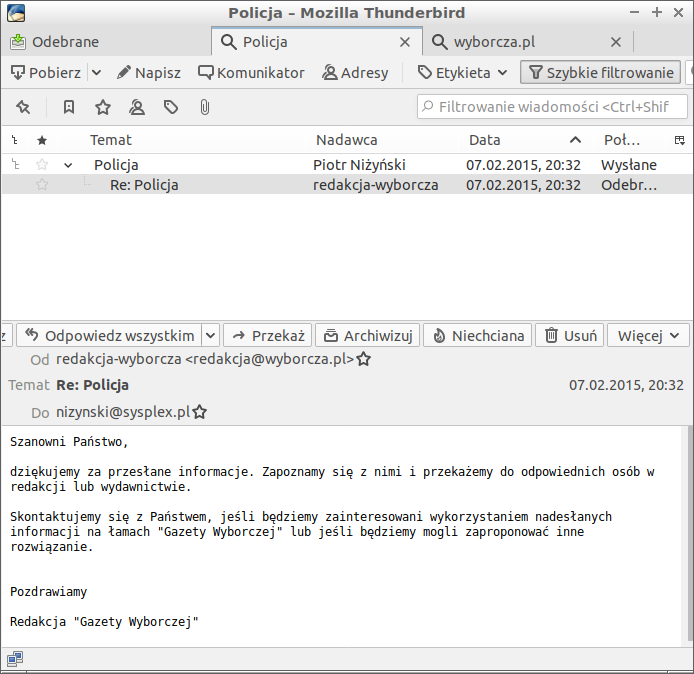Click recipient nizynski@sysplex.pl address
This screenshot has height=674, width=694.
pyautogui.click(x=123, y=412)
